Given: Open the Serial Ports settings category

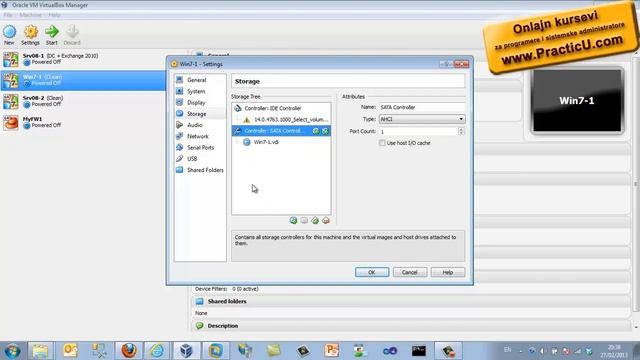Looking at the screenshot, I should coord(200,147).
